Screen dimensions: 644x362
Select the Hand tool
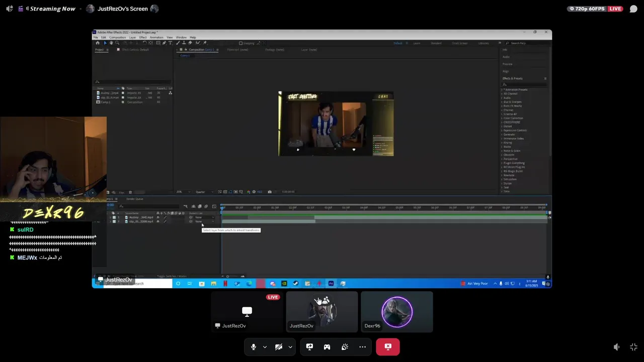pyautogui.click(x=111, y=43)
